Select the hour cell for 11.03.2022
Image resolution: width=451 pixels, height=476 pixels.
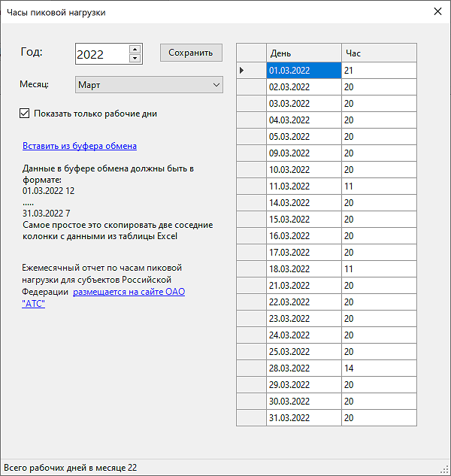point(379,186)
